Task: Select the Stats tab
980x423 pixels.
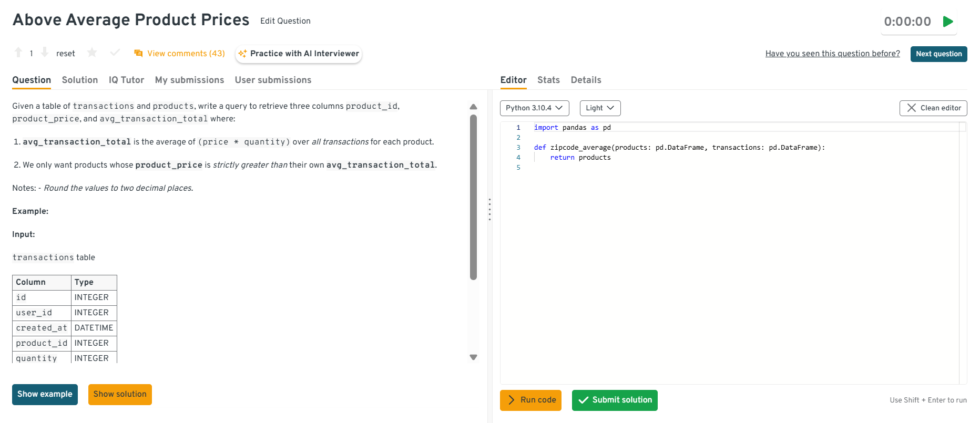Action: [x=548, y=80]
